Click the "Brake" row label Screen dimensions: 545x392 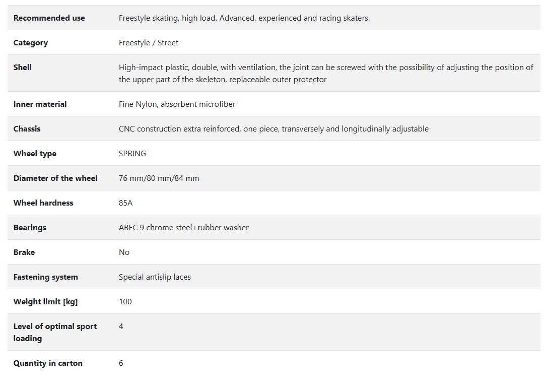tap(24, 252)
